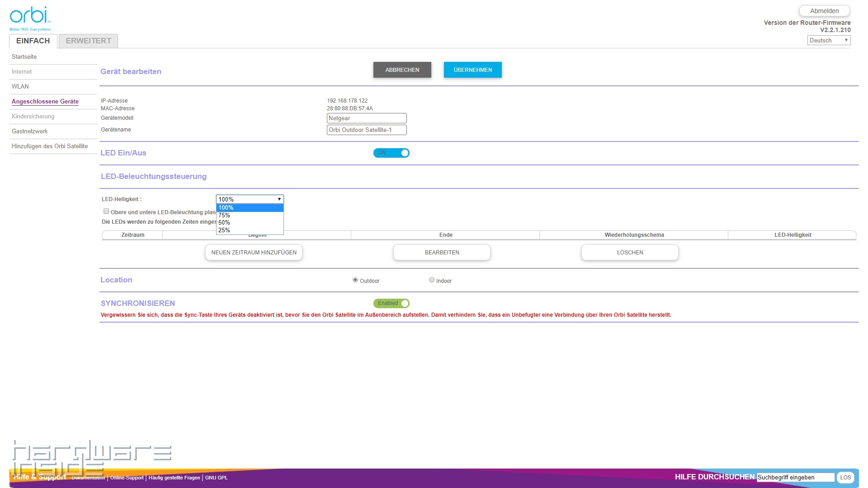Click the LÖSCHEN button
This screenshot has width=868, height=488.
coord(630,253)
